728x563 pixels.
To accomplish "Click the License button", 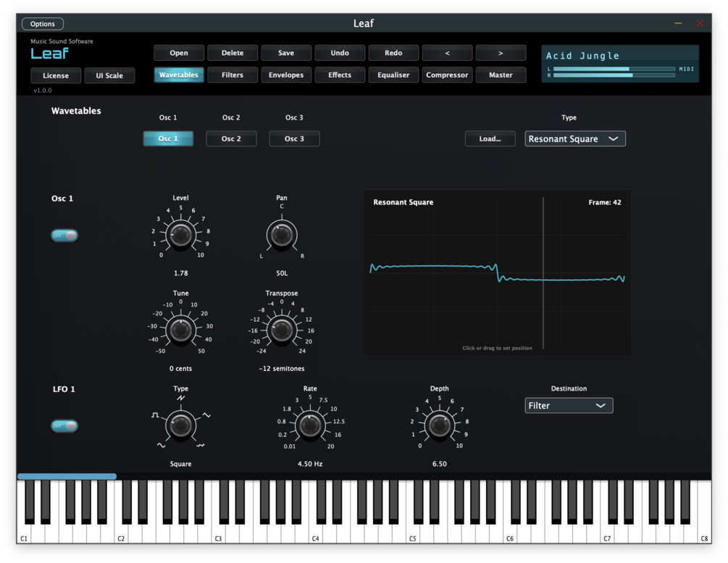I will pos(56,75).
